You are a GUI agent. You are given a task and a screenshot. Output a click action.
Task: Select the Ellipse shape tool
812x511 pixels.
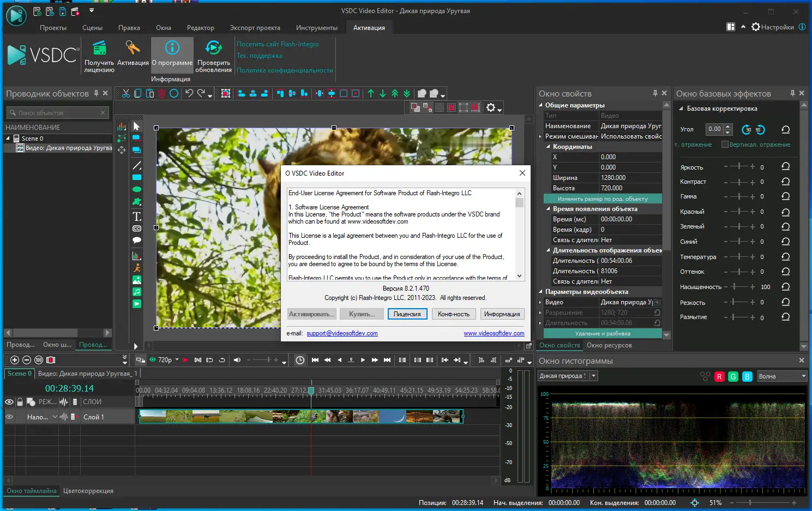[x=137, y=189]
